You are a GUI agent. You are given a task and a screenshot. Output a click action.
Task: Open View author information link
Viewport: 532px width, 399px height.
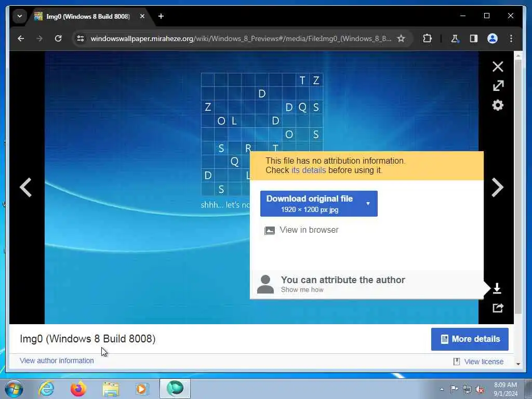[57, 361]
